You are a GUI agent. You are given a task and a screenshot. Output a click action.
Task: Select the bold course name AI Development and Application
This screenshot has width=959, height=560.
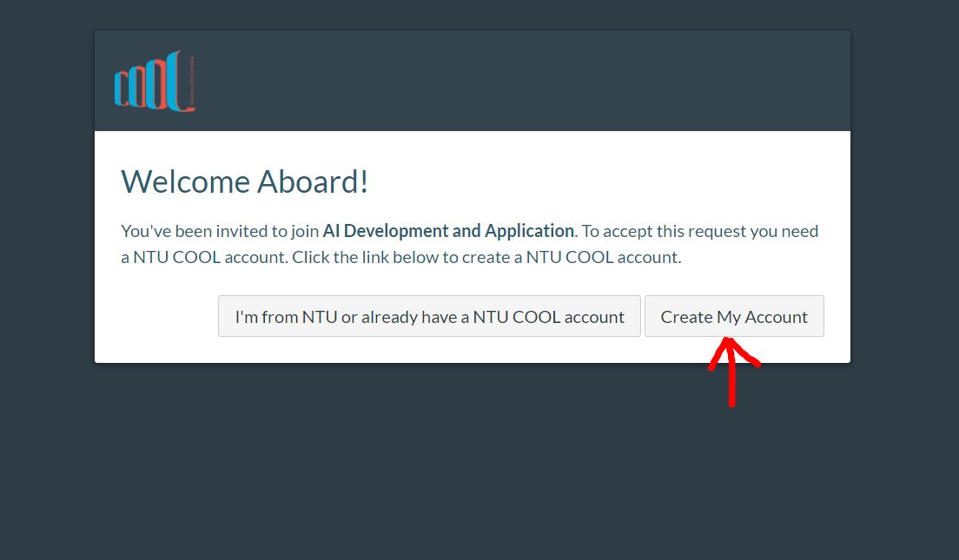[449, 231]
